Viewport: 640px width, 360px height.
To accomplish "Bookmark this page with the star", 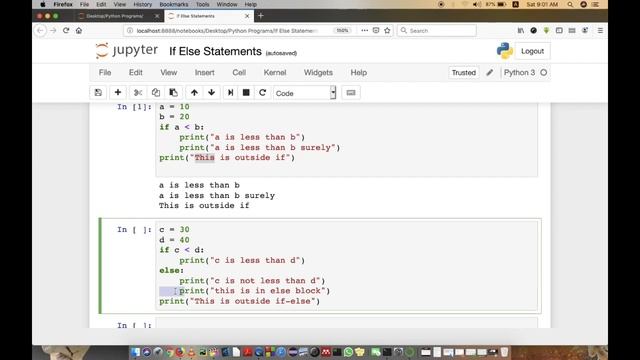I will point(387,31).
